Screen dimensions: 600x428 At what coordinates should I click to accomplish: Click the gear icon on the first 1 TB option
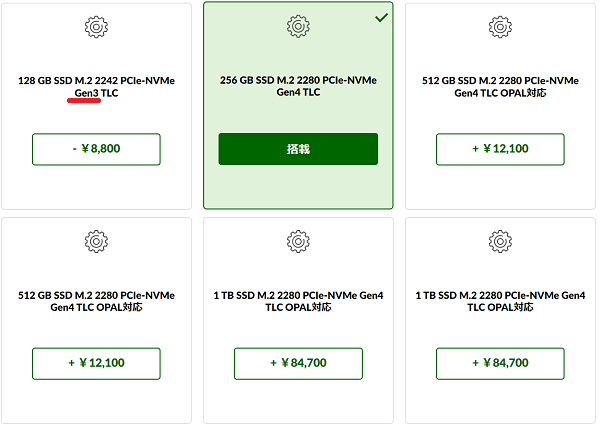[x=298, y=241]
